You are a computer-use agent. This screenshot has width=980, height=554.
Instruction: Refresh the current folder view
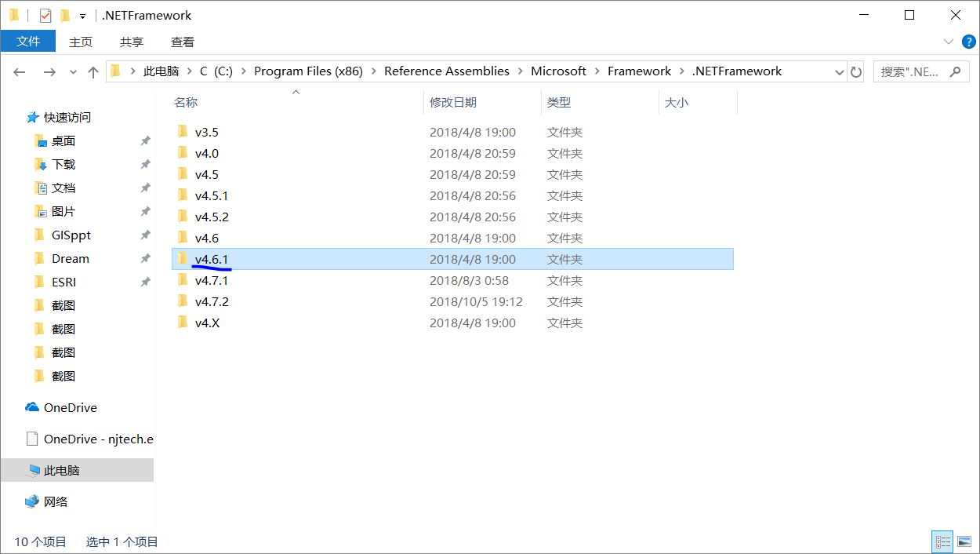pyautogui.click(x=856, y=71)
